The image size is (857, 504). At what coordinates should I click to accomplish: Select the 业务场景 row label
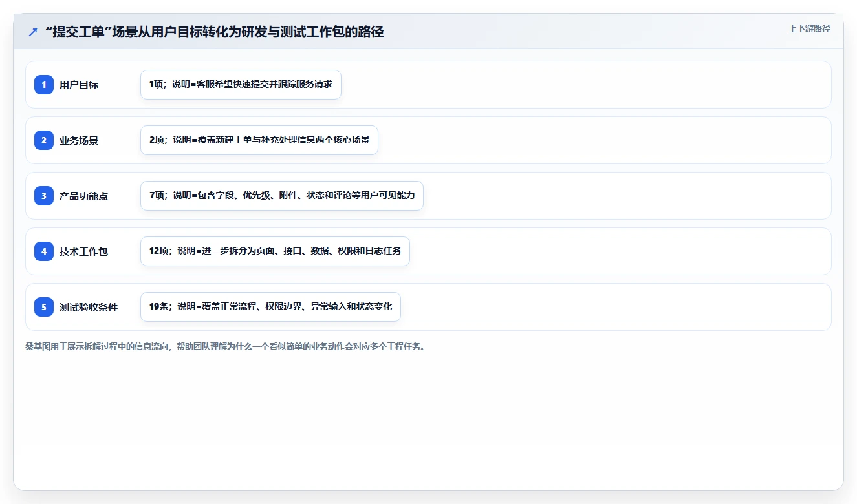[79, 140]
